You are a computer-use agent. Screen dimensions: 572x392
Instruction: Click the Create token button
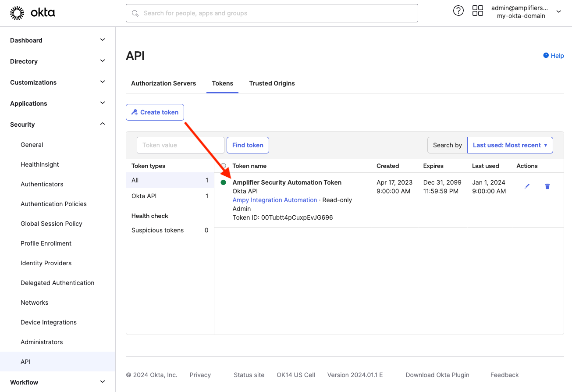point(155,112)
